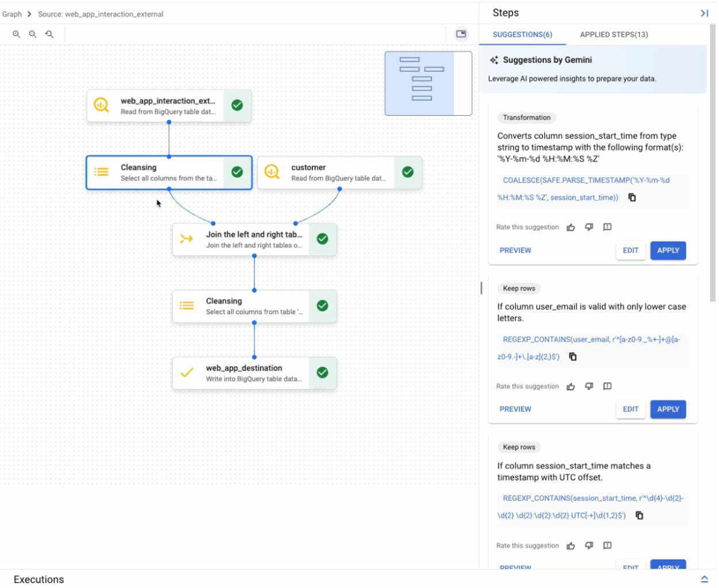Collapse the Steps side panel
Image resolution: width=719 pixels, height=588 pixels.
705,13
